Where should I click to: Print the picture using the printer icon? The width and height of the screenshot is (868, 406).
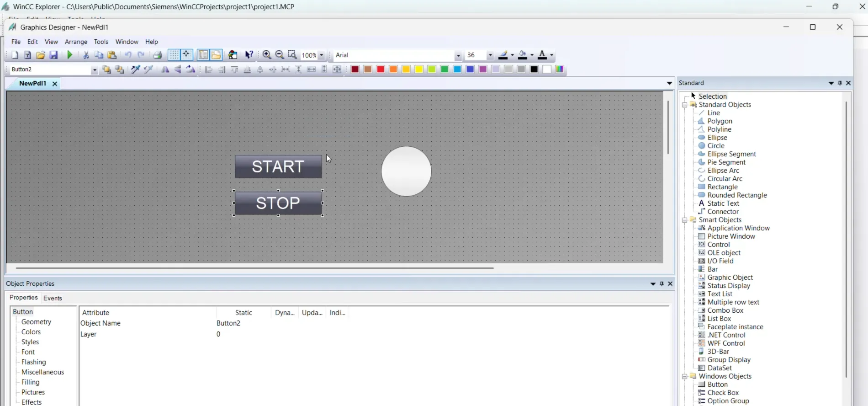pyautogui.click(x=158, y=55)
